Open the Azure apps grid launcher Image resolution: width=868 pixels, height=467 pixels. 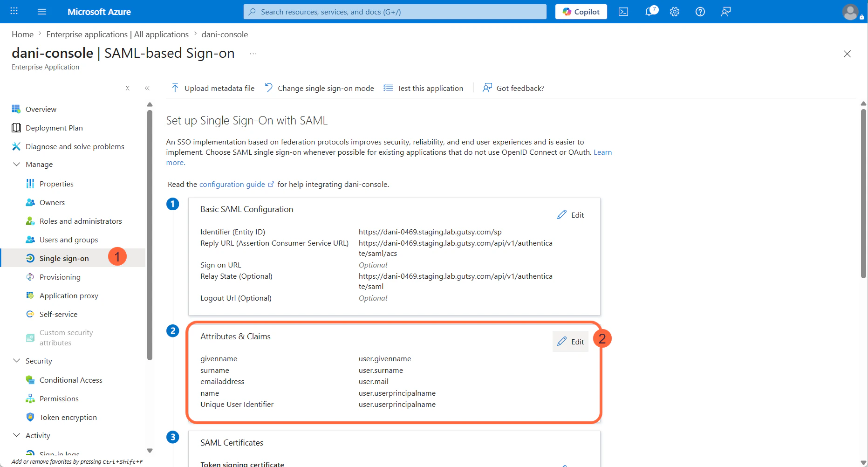(14, 11)
